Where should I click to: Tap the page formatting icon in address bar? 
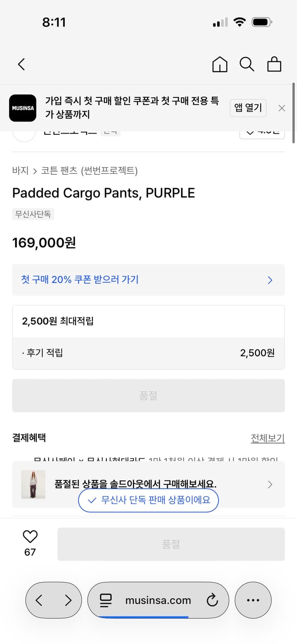105,600
